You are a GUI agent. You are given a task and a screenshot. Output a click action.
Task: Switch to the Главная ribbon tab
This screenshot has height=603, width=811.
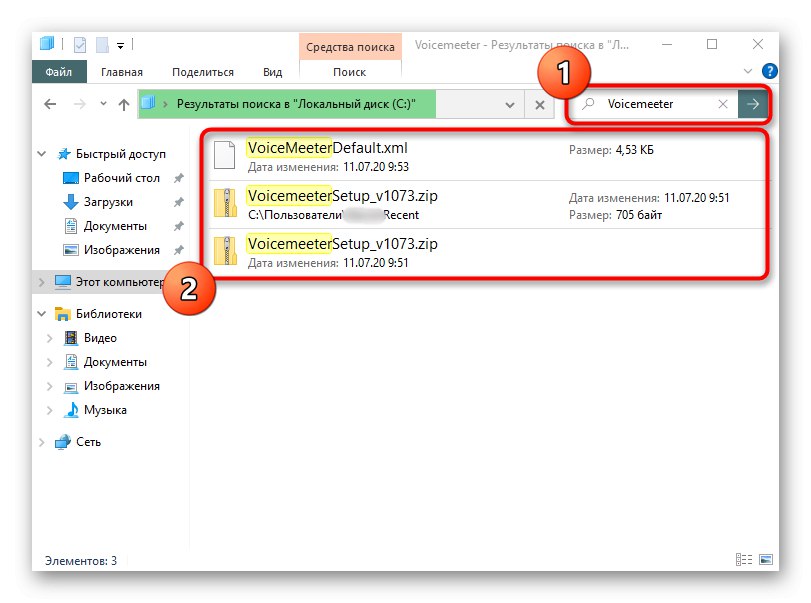pyautogui.click(x=122, y=72)
